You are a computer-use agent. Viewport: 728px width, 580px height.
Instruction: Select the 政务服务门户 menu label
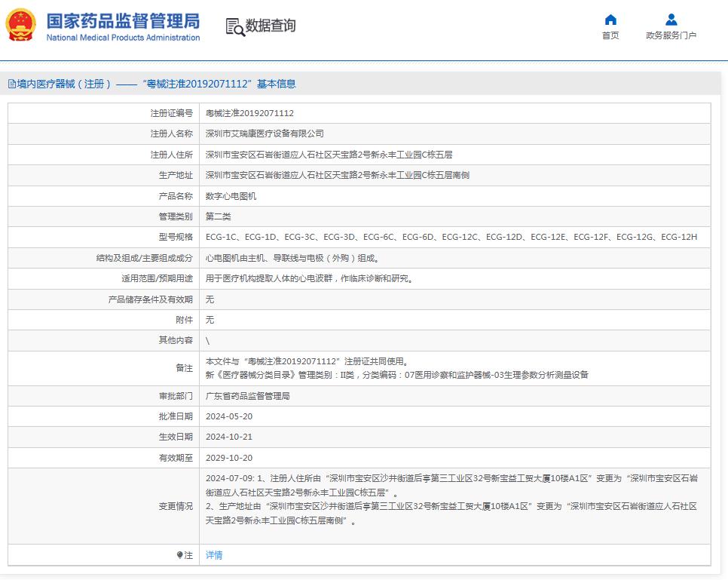(x=671, y=35)
